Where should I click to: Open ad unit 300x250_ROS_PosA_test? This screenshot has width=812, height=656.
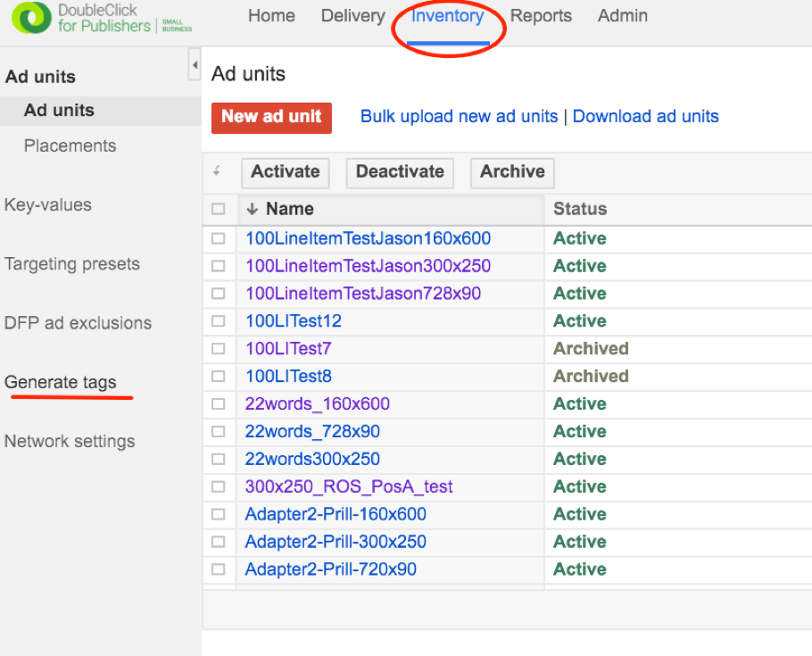pos(349,486)
